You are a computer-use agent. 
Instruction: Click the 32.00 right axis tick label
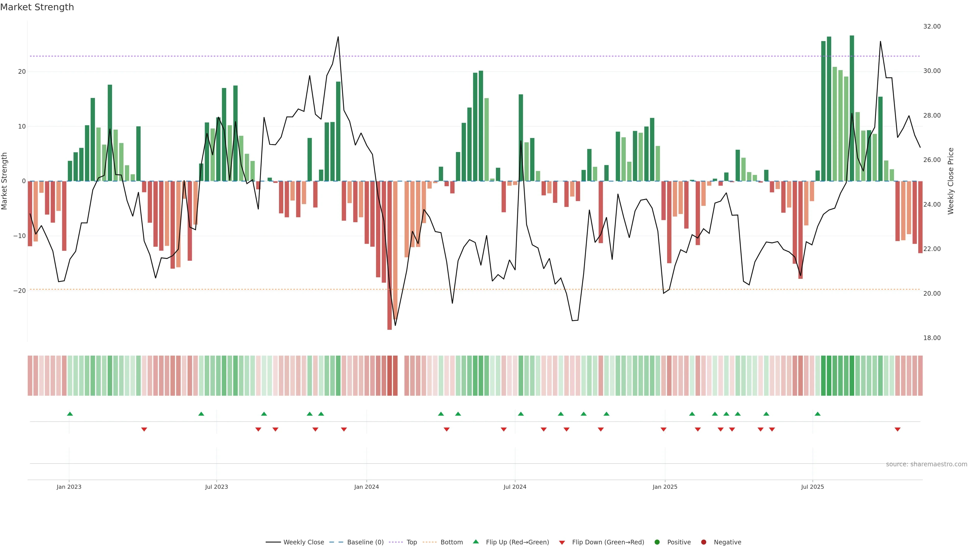pos(932,26)
